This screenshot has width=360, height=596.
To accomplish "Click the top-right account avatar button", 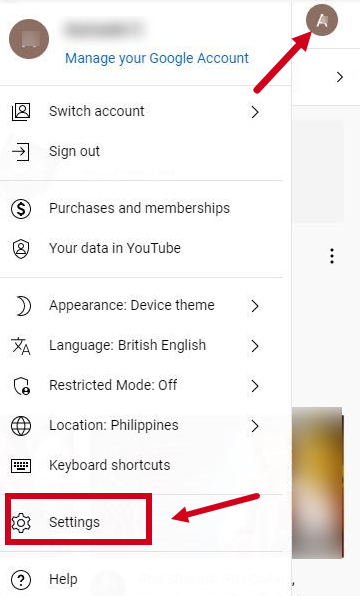I will tap(322, 20).
